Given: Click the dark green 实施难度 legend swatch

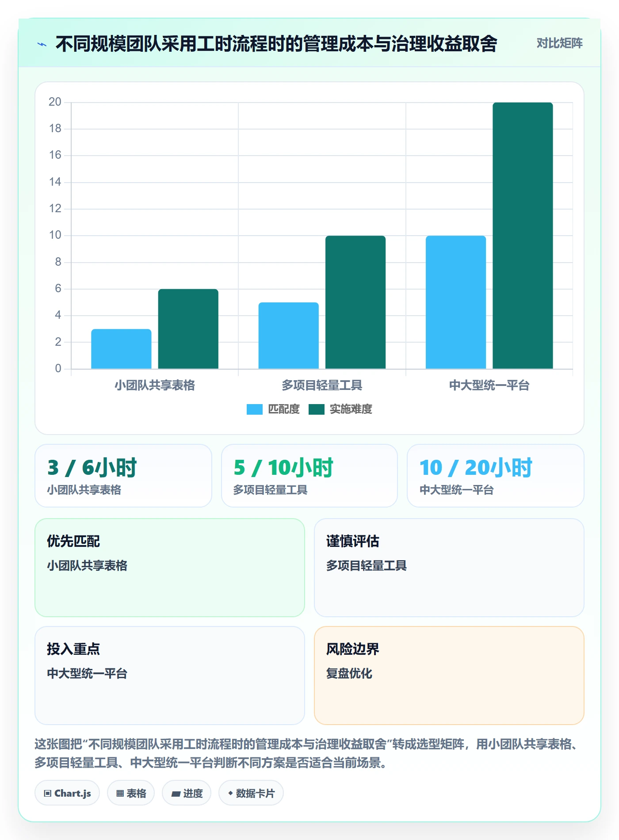Looking at the screenshot, I should [x=317, y=409].
